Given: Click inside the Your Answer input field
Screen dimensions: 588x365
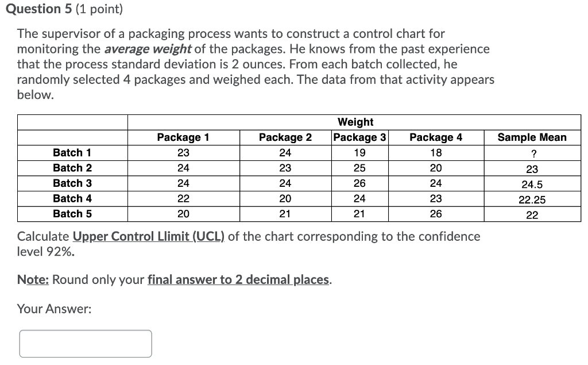Looking at the screenshot, I should point(85,343).
